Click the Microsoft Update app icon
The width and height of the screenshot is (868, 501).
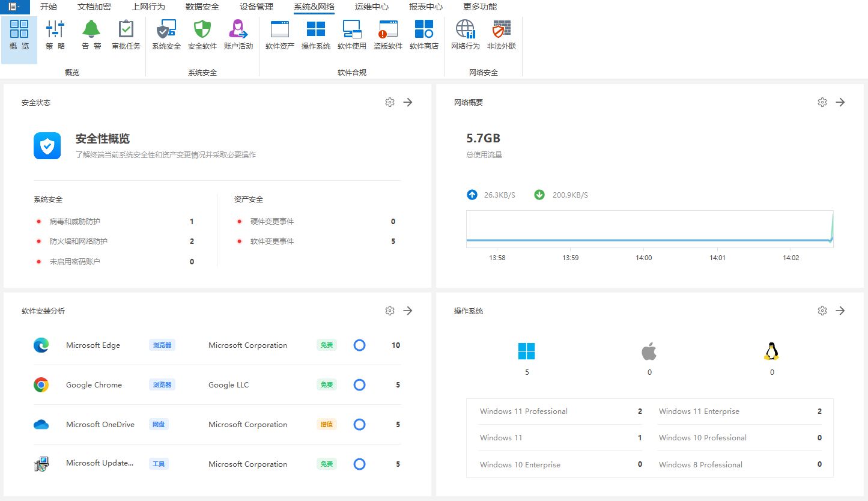pyautogui.click(x=41, y=464)
